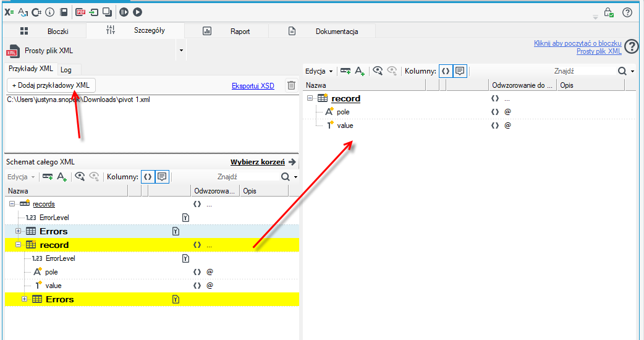Click the mapping brackets icon on left pole row
The height and width of the screenshot is (340, 644).
point(197,272)
